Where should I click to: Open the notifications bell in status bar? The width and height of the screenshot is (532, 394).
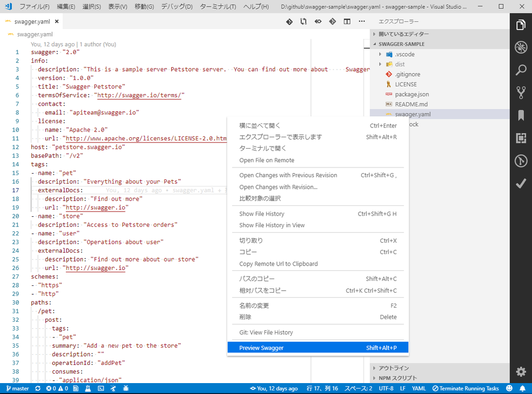pyautogui.click(x=523, y=388)
